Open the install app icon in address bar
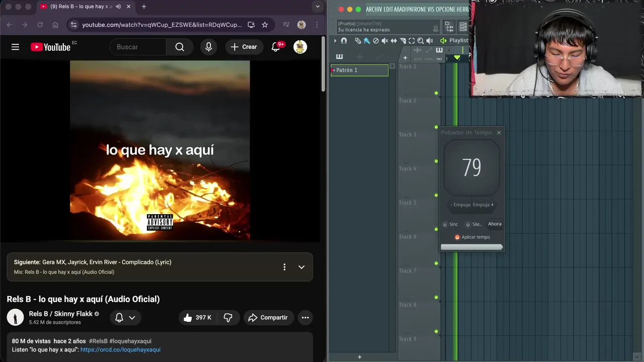This screenshot has width=644, height=362. (251, 25)
